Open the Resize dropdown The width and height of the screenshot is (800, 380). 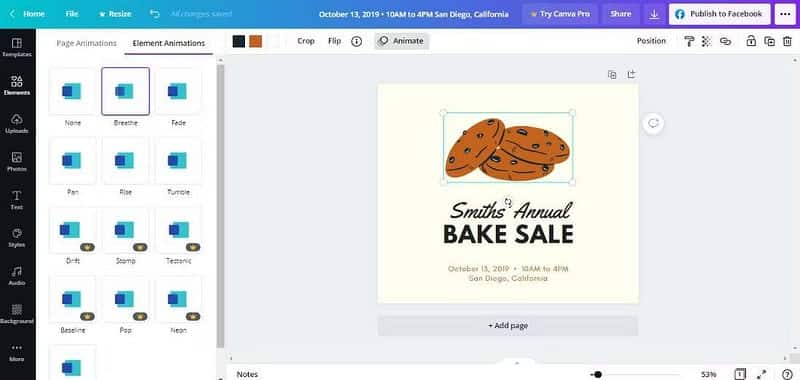pyautogui.click(x=115, y=14)
